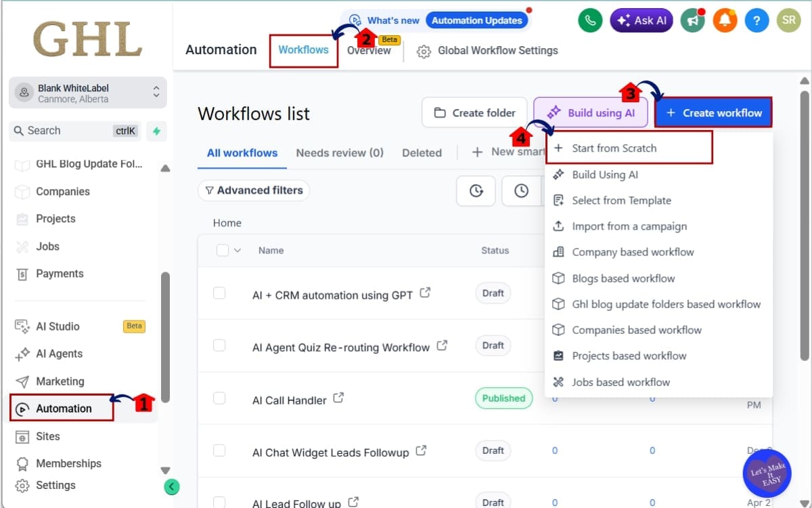Open Let's Make It Easy chat bubble
The image size is (812, 508).
pos(767,472)
